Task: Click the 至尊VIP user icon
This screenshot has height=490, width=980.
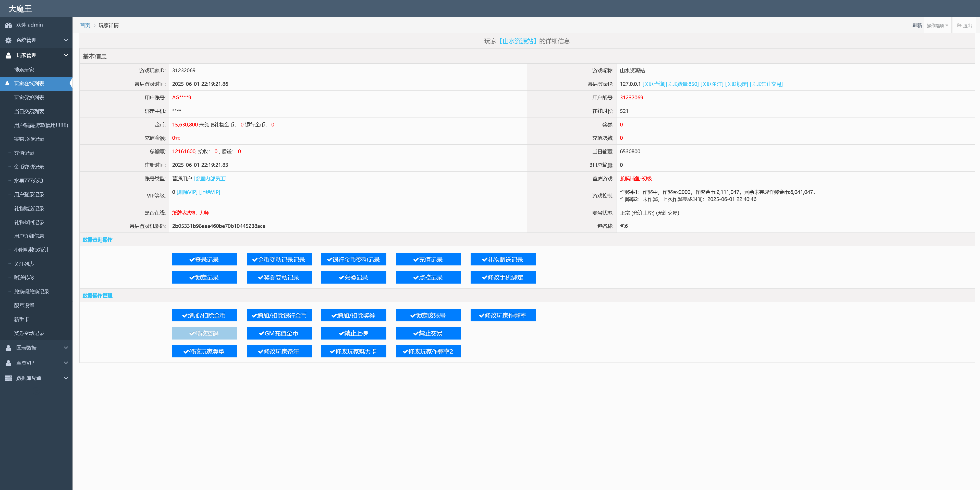Action: (x=8, y=363)
